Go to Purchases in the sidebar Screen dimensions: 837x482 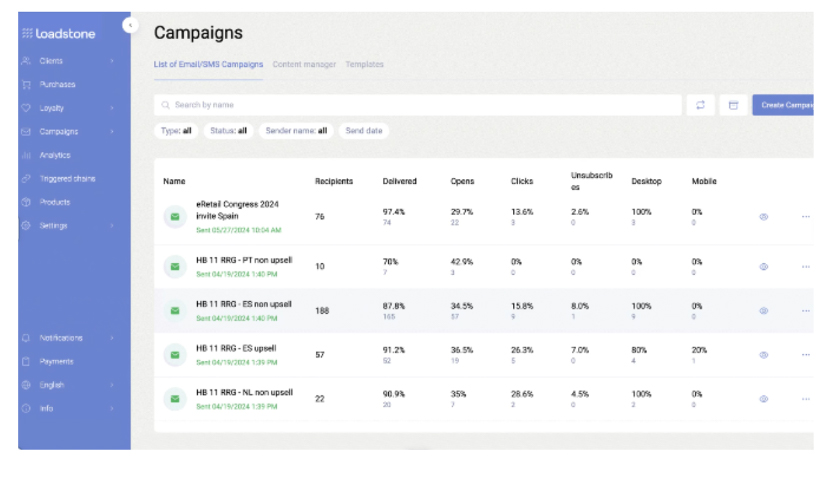click(57, 85)
